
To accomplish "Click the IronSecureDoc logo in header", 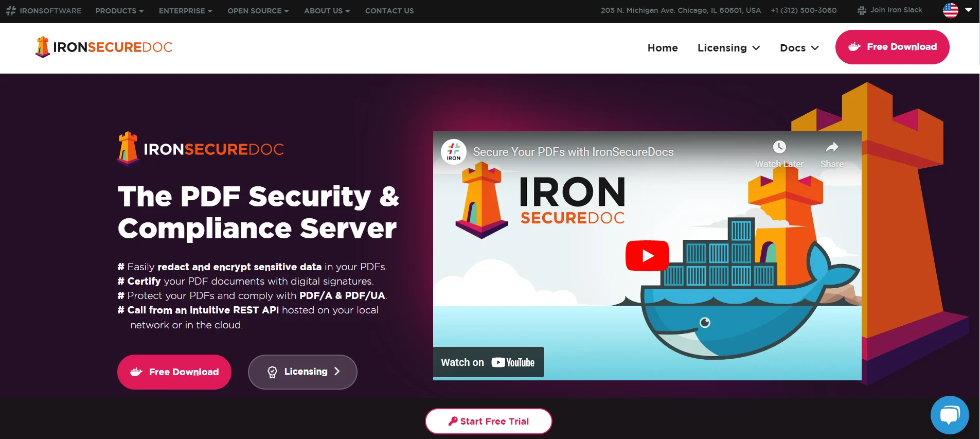I will click(x=104, y=47).
